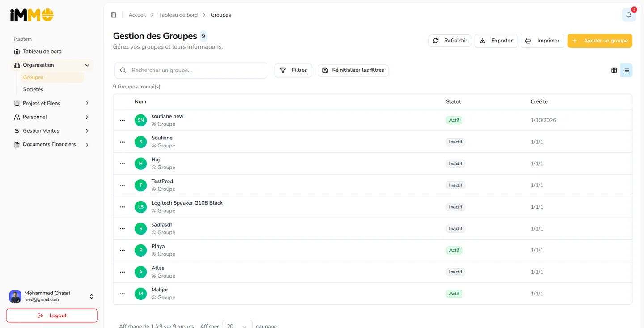Screen dimensions: 644x328
Task: Click Réinitialiser les filtres
Action: (x=353, y=70)
